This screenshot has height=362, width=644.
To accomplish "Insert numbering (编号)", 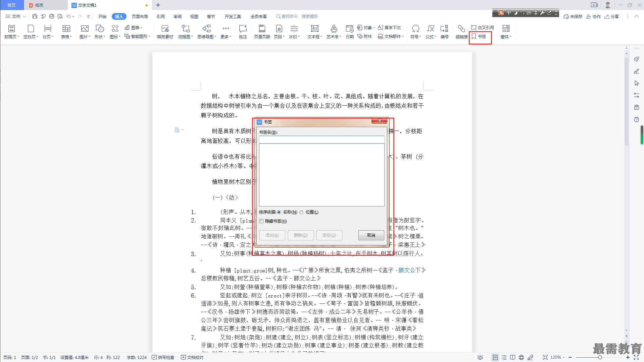I will coord(444,32).
